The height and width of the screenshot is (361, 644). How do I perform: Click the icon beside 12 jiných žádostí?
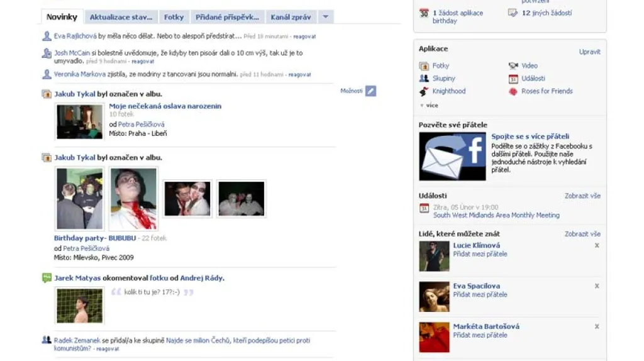point(513,13)
